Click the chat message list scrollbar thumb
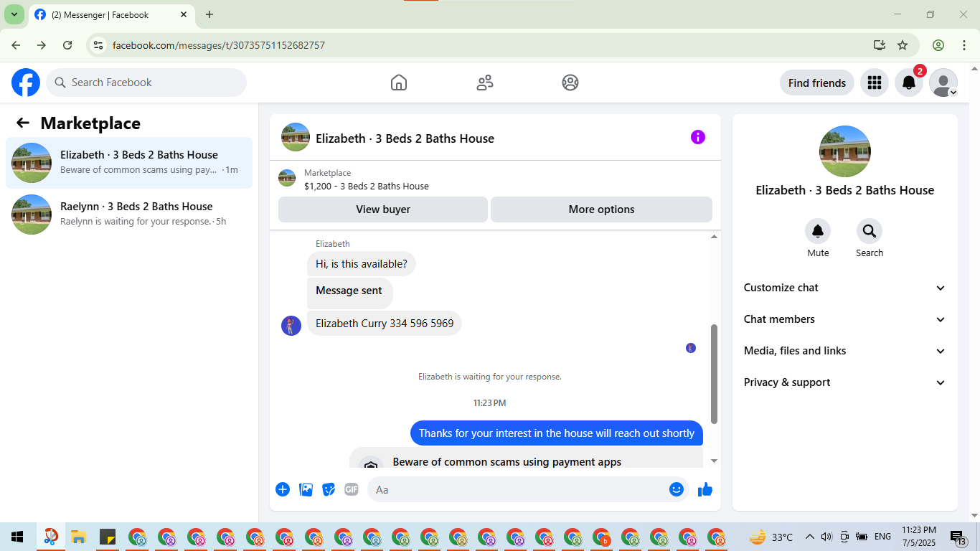Image resolution: width=980 pixels, height=551 pixels. (714, 373)
